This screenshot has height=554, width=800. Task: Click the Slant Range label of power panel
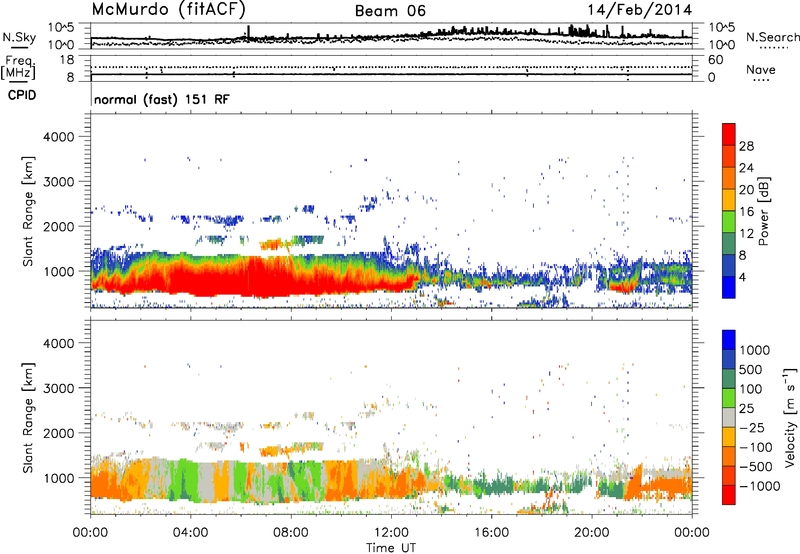pos(28,211)
